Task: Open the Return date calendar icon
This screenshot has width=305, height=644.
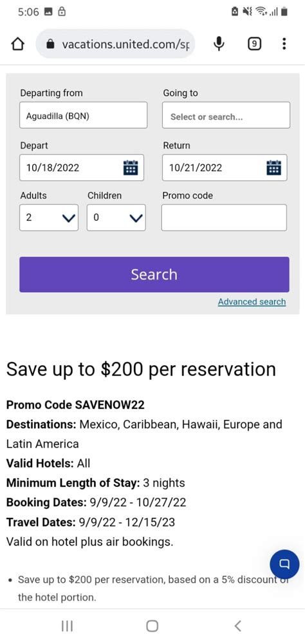Action: tap(274, 167)
